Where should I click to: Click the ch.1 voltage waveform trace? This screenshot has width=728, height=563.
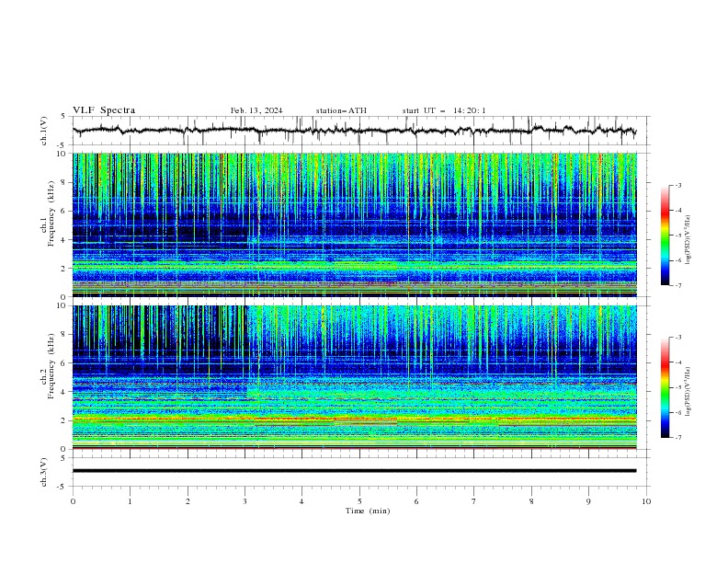355,131
